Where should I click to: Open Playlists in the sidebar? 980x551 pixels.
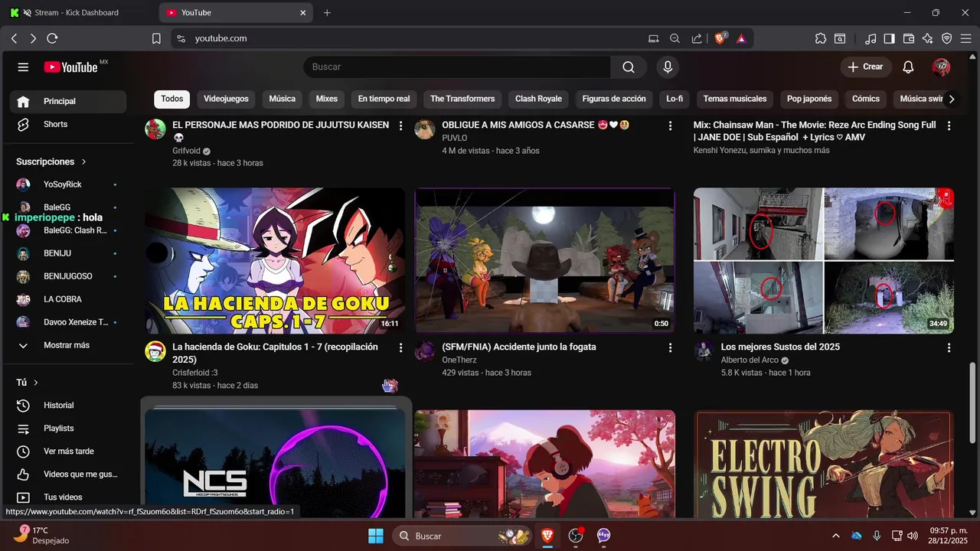point(67,429)
